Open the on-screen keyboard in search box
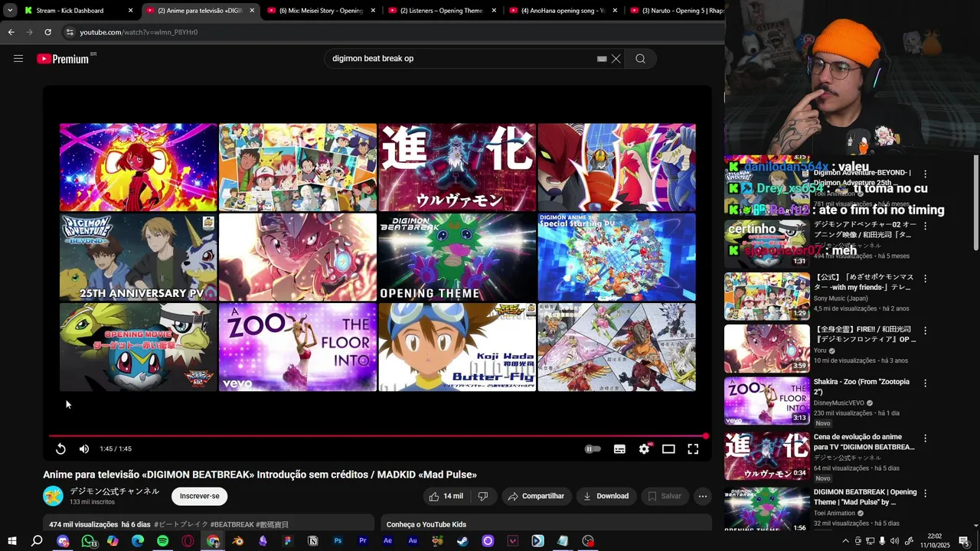 tap(602, 59)
